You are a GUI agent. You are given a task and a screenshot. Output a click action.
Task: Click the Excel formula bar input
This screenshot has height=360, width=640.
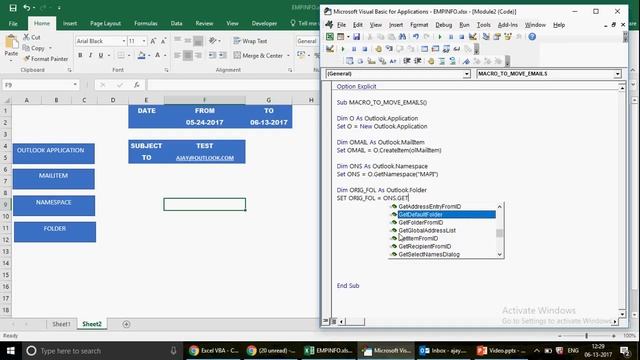pyautogui.click(x=233, y=85)
